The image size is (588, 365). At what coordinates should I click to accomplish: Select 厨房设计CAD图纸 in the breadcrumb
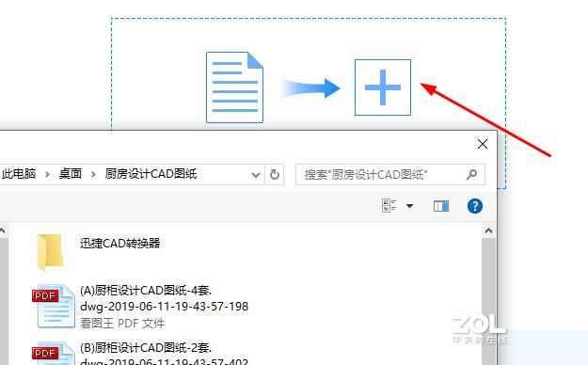tap(151, 174)
